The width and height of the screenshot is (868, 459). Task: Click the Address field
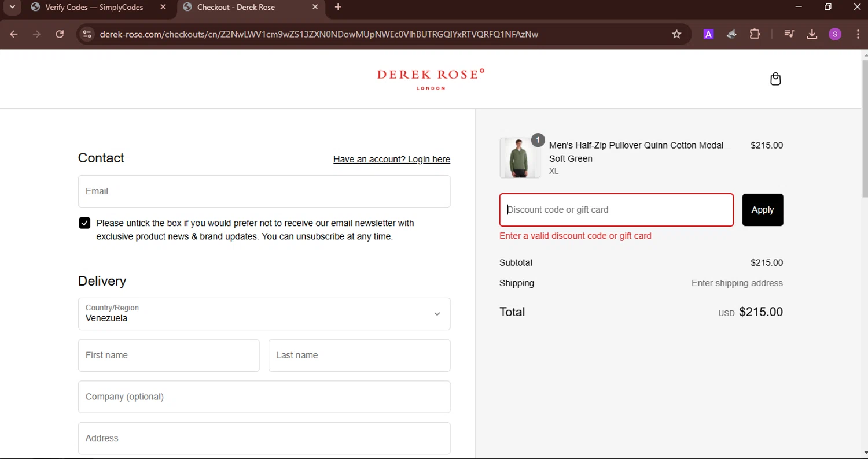(264, 438)
